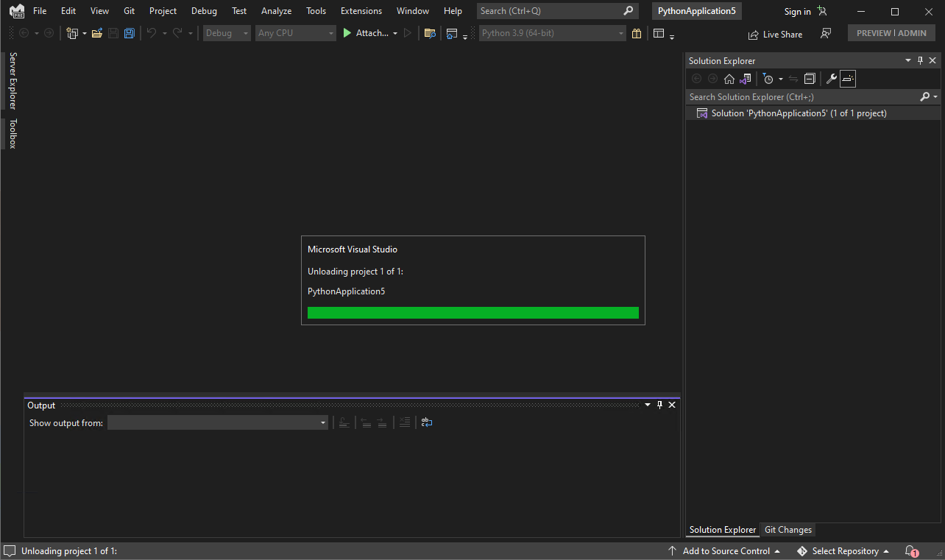Open the notifications bell in status bar
The width and height of the screenshot is (945, 560).
click(x=910, y=551)
